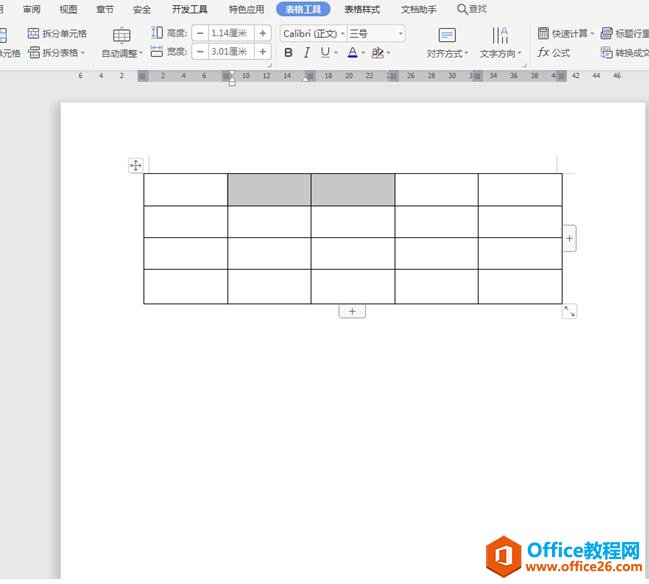Switch to the View (视图) tab
This screenshot has height=584, width=649.
68,9
